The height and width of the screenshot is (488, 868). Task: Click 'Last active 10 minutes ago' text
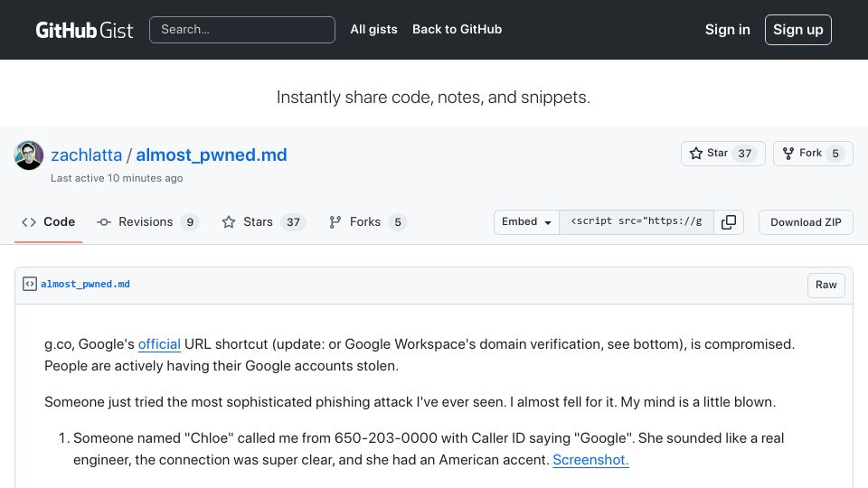117,178
